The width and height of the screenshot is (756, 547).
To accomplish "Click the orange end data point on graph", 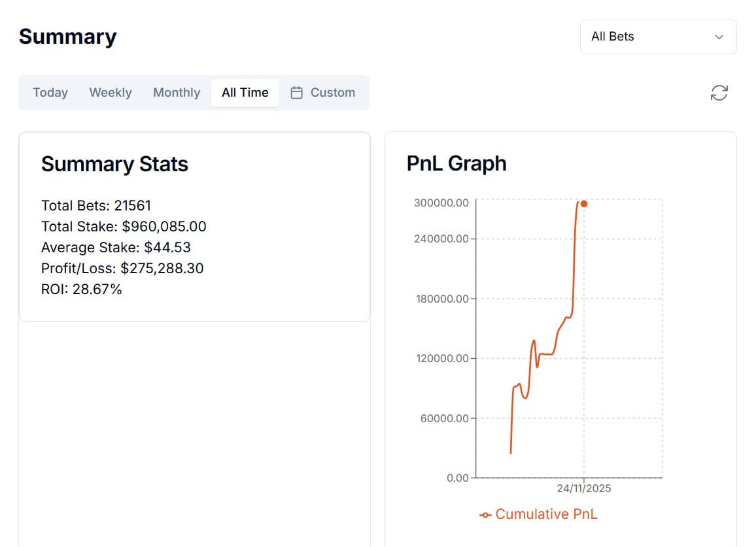I will pos(584,204).
